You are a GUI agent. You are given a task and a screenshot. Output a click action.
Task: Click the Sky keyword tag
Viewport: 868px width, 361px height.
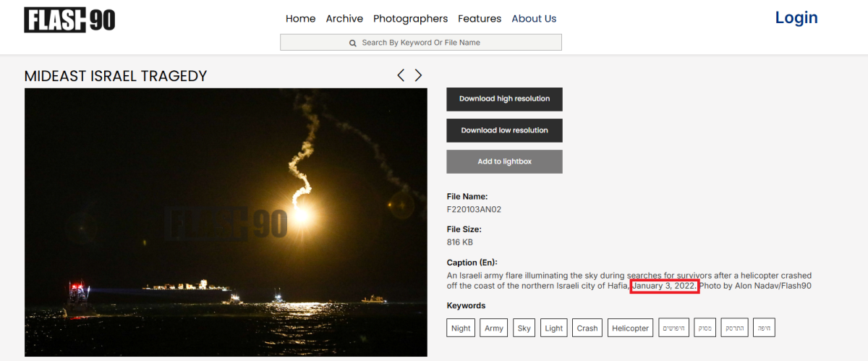pos(524,328)
